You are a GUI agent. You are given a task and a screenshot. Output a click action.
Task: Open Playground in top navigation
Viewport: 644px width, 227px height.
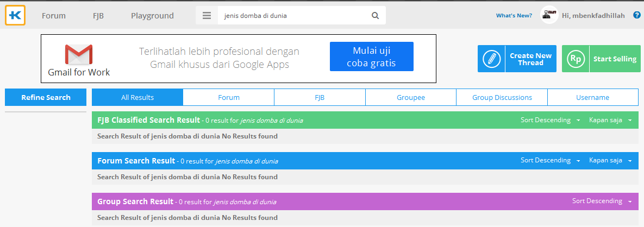click(x=152, y=16)
